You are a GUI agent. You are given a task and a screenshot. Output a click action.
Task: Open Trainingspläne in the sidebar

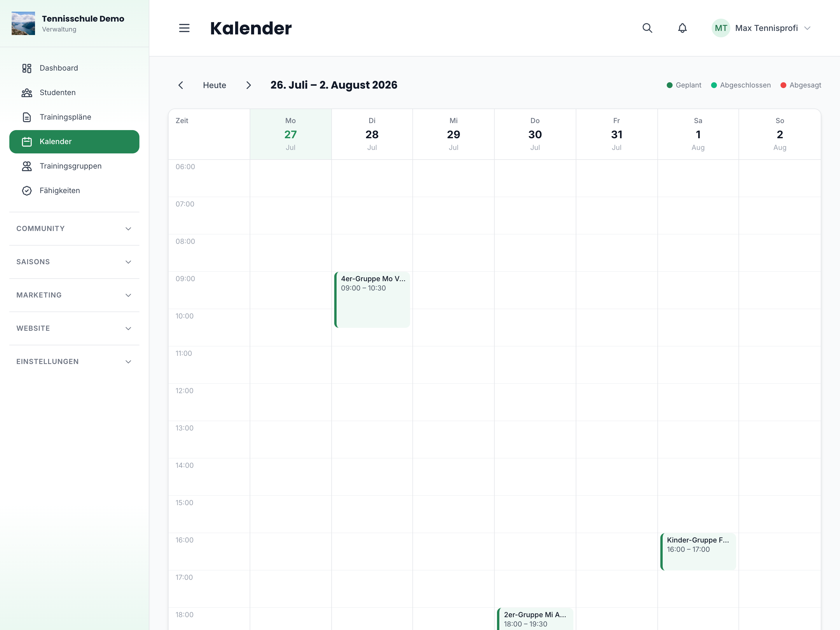(x=74, y=117)
